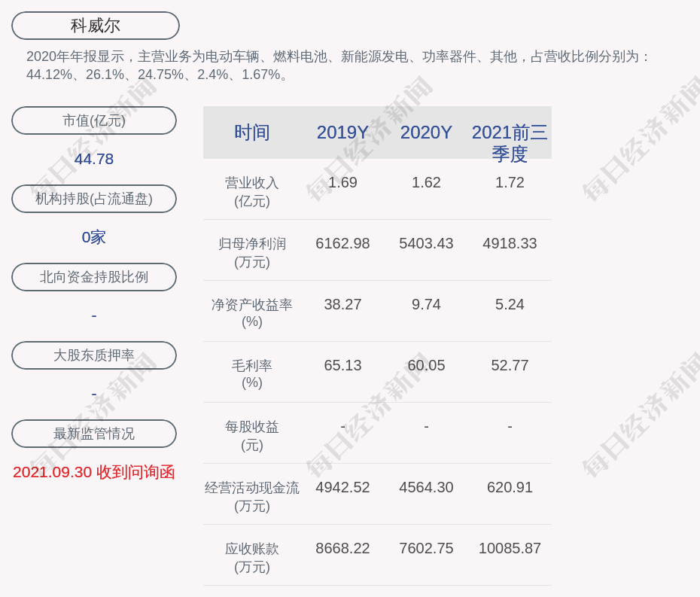Select the 市值(亿元) label pill
The width and height of the screenshot is (700, 597).
tap(94, 120)
